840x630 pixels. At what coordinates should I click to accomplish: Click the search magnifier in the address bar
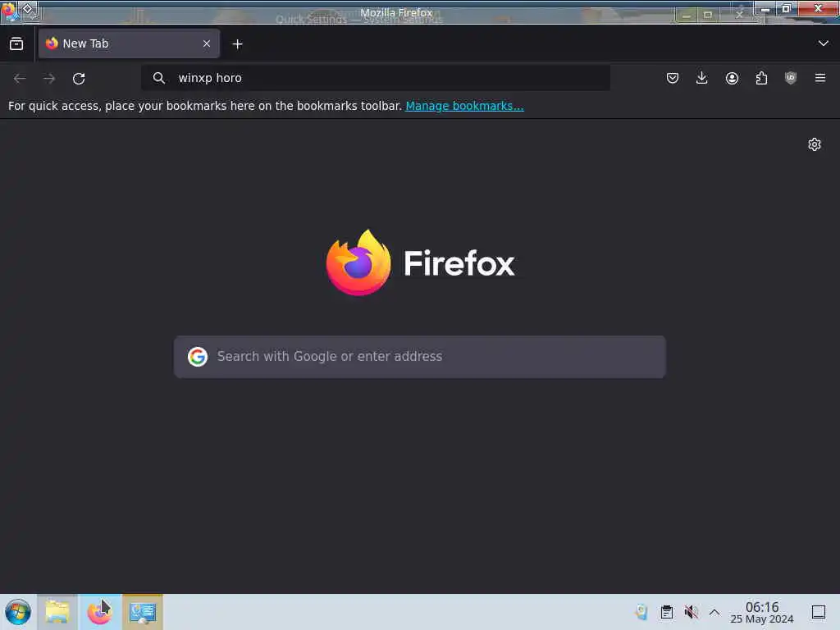[x=158, y=78]
